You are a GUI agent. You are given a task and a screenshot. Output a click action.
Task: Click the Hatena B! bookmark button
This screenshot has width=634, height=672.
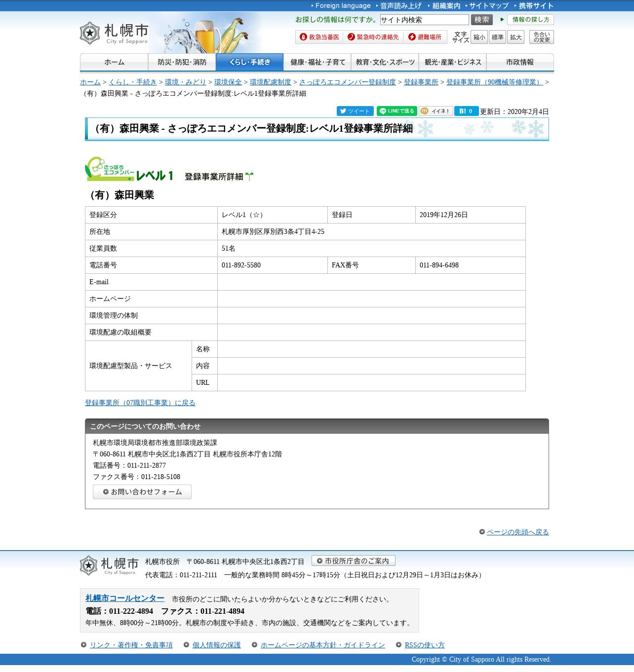(466, 111)
